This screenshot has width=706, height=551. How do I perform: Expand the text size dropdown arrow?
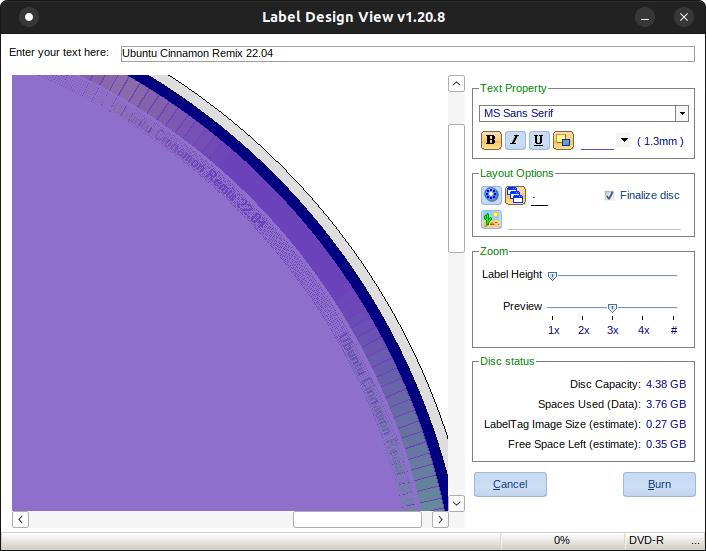point(624,141)
